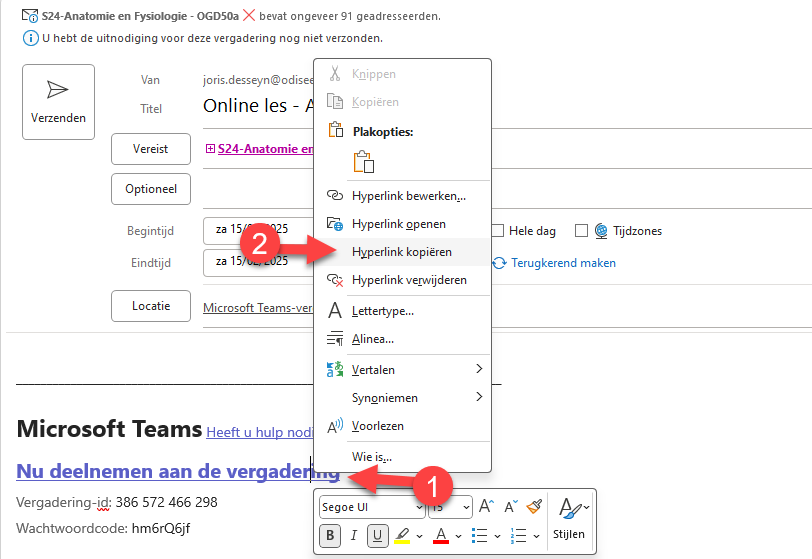Click the Vertalen translate icon

pos(335,369)
